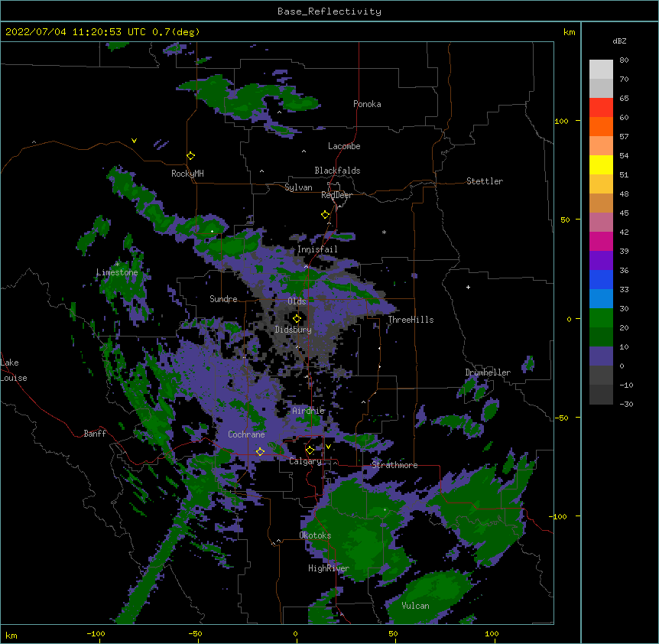Viewport: 659px width, 644px height.
Task: Click the Calgary city label
Action: click(305, 461)
